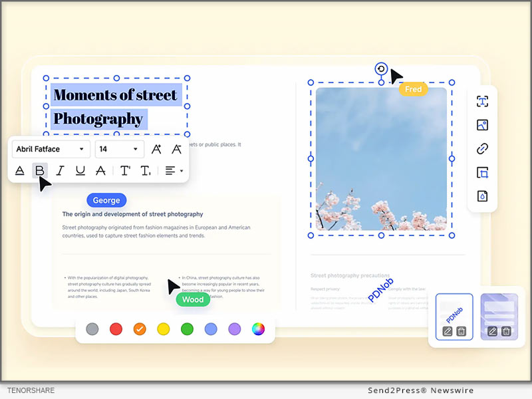This screenshot has width=532, height=399.
Task: Click the link tool icon
Action: (x=483, y=149)
